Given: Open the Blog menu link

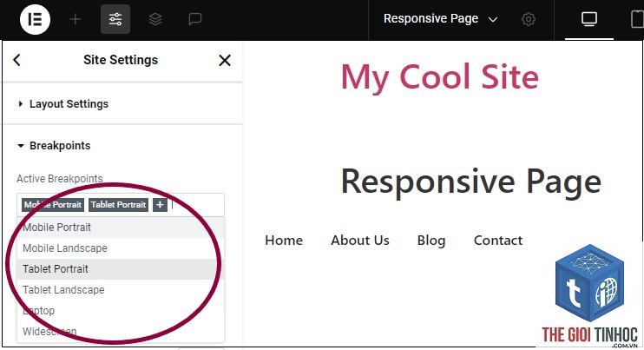Looking at the screenshot, I should [x=431, y=241].
